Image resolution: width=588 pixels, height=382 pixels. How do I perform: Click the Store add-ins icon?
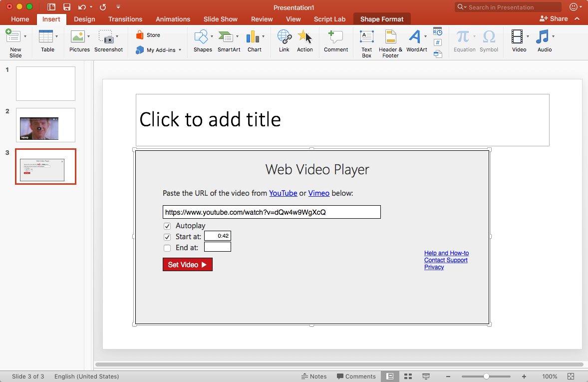point(140,35)
